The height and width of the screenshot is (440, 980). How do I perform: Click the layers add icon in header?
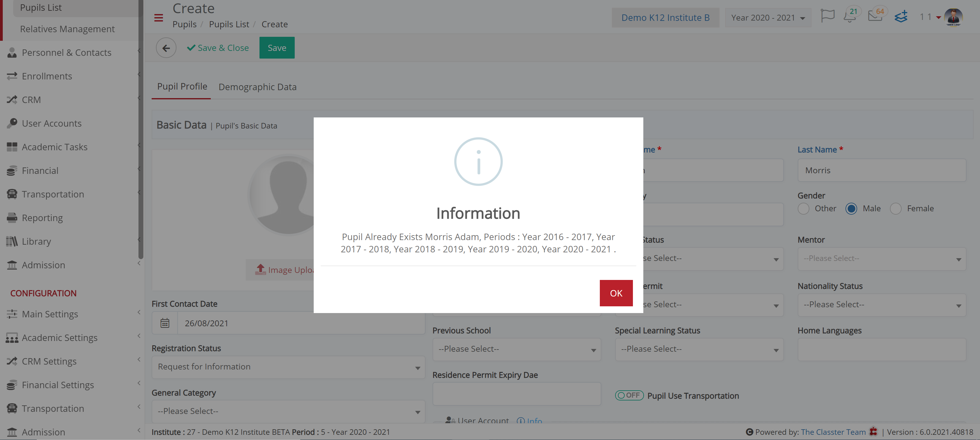tap(900, 17)
